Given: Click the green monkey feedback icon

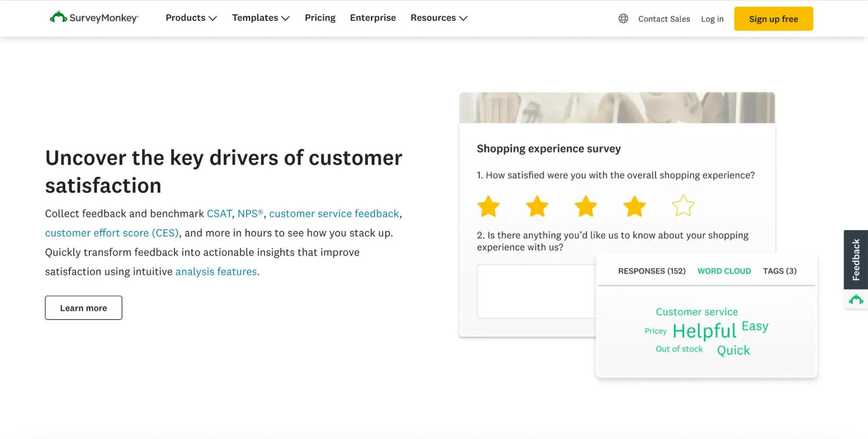Looking at the screenshot, I should [856, 300].
